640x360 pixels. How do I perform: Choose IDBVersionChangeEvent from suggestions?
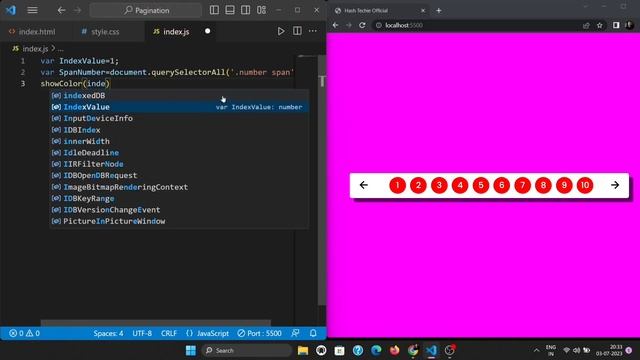click(x=179, y=210)
